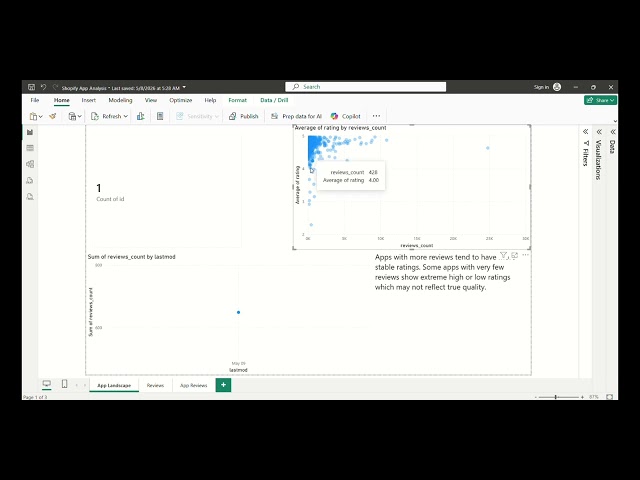Switch to mobile layout icon
Viewport: 640px width, 480px height.
point(64,384)
